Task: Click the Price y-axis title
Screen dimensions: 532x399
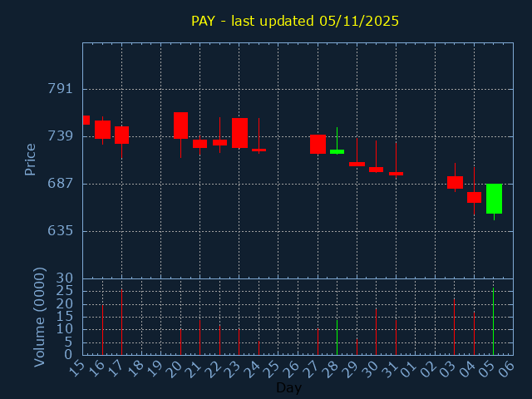Action: pyautogui.click(x=31, y=159)
